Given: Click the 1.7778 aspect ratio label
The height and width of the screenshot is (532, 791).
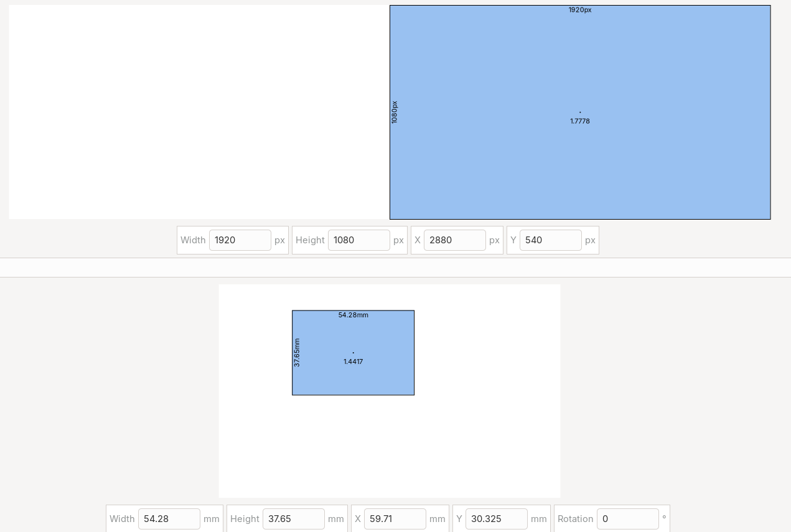Looking at the screenshot, I should point(580,121).
